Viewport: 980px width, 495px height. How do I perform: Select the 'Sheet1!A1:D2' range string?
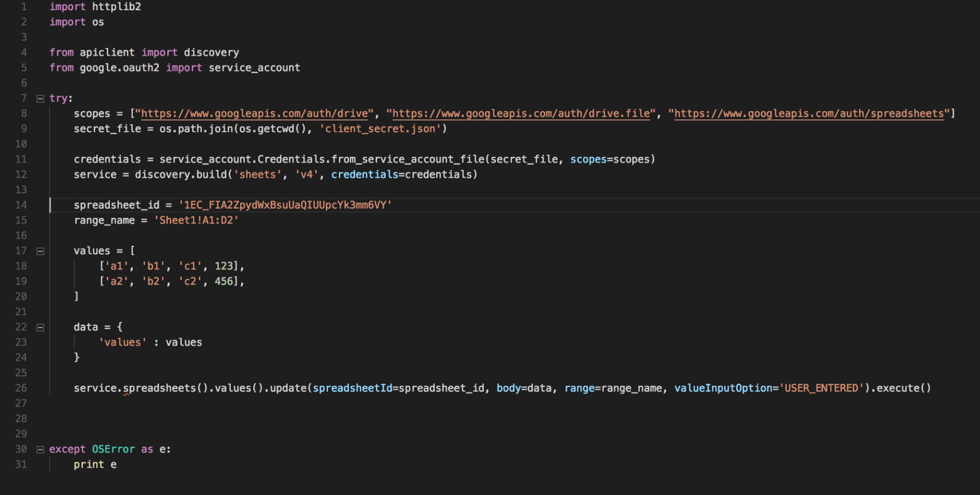pos(196,220)
